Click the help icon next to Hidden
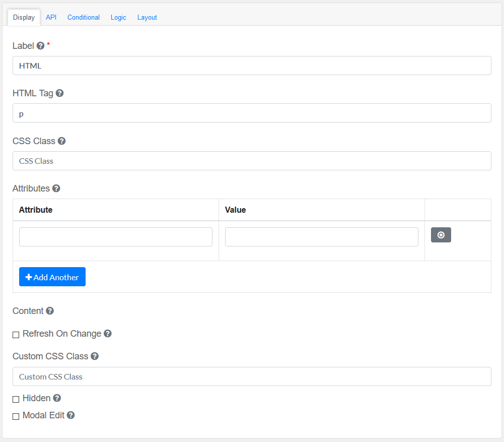This screenshot has height=442, width=504. pyautogui.click(x=57, y=398)
